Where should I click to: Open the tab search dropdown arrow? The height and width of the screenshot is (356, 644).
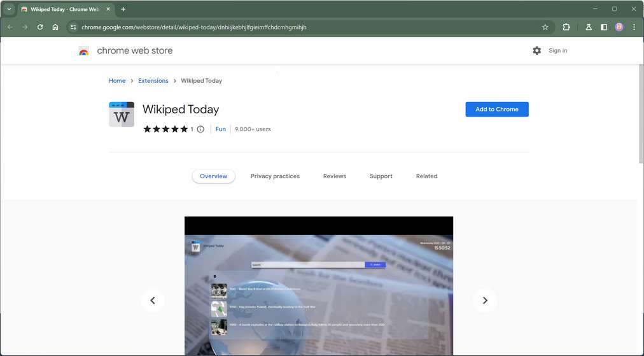coord(9,9)
